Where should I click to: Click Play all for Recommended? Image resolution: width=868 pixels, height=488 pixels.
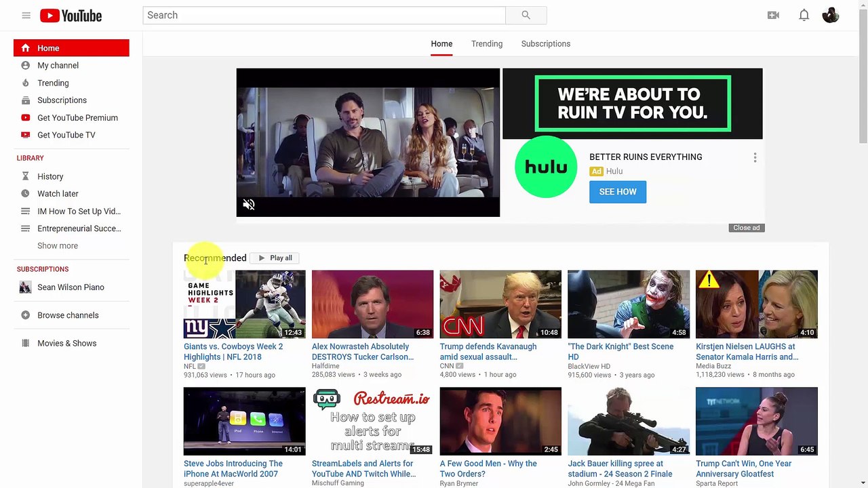[275, 258]
